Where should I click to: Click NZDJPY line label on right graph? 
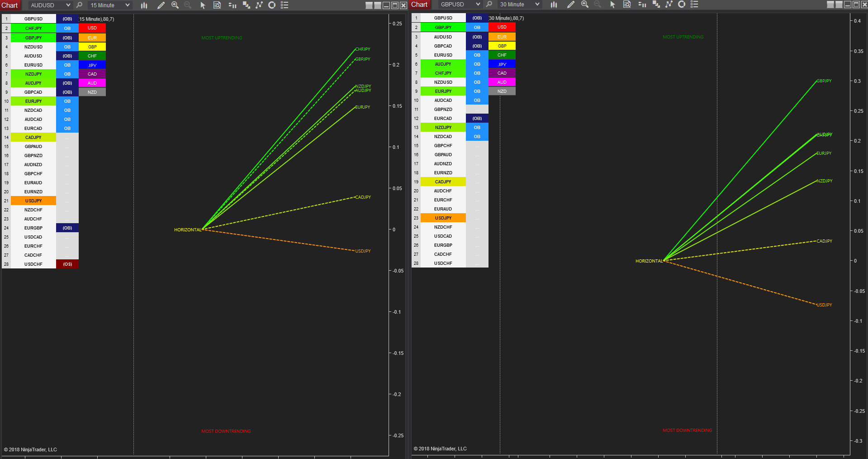pos(825,181)
